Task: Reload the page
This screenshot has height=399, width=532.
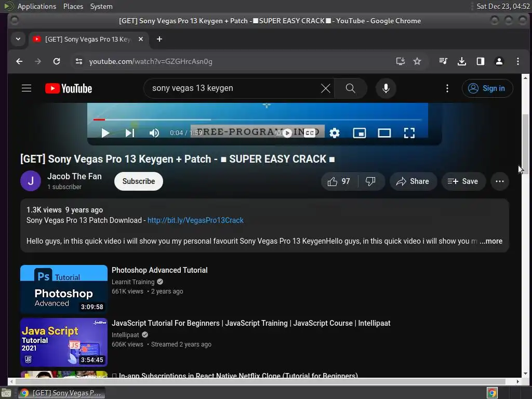Action: click(57, 61)
